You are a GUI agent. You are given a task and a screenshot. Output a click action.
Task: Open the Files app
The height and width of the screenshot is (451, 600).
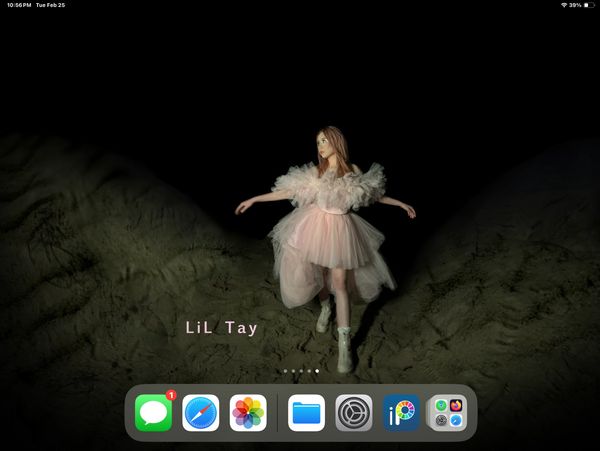point(306,413)
